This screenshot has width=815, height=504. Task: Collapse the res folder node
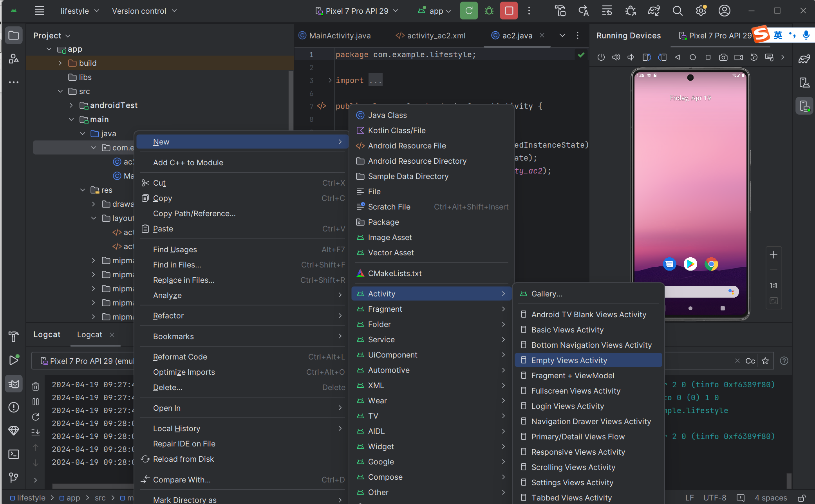coord(83,190)
